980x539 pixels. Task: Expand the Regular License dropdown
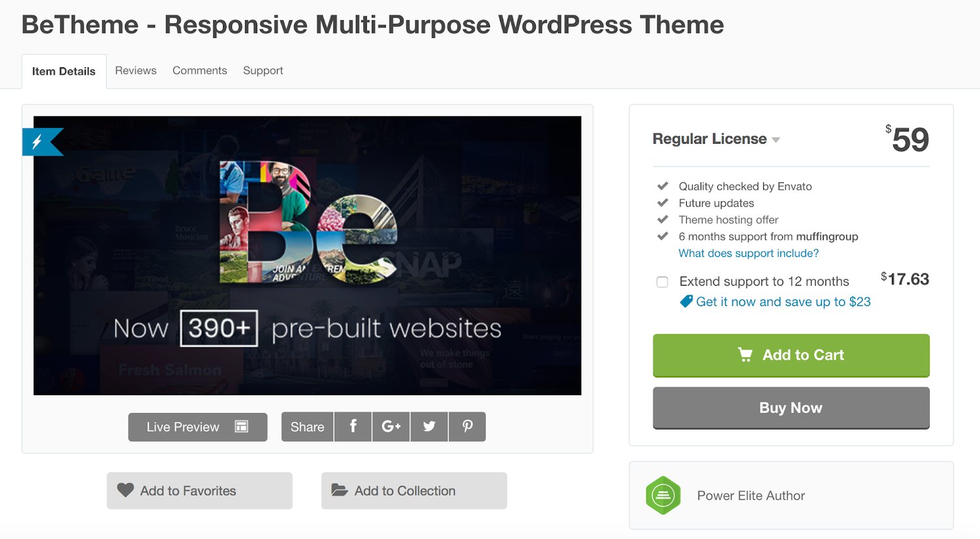pyautogui.click(x=716, y=139)
